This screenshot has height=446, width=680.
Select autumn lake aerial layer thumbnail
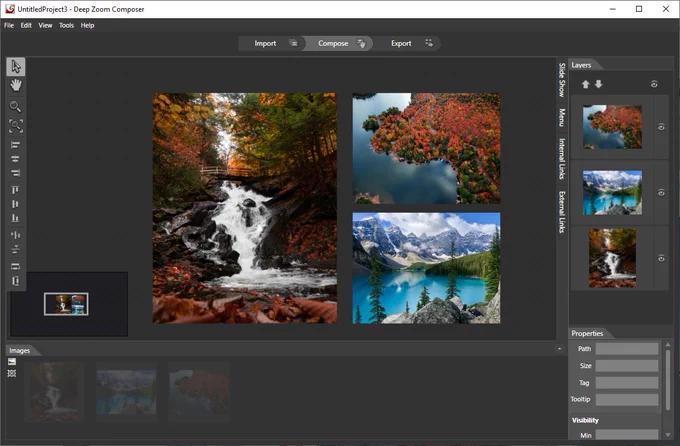coord(612,127)
